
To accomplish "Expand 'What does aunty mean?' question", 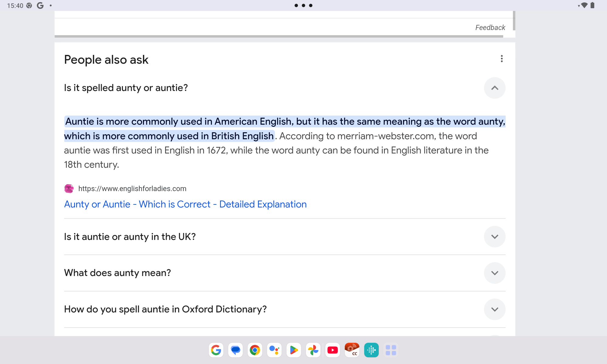I will pyautogui.click(x=495, y=273).
